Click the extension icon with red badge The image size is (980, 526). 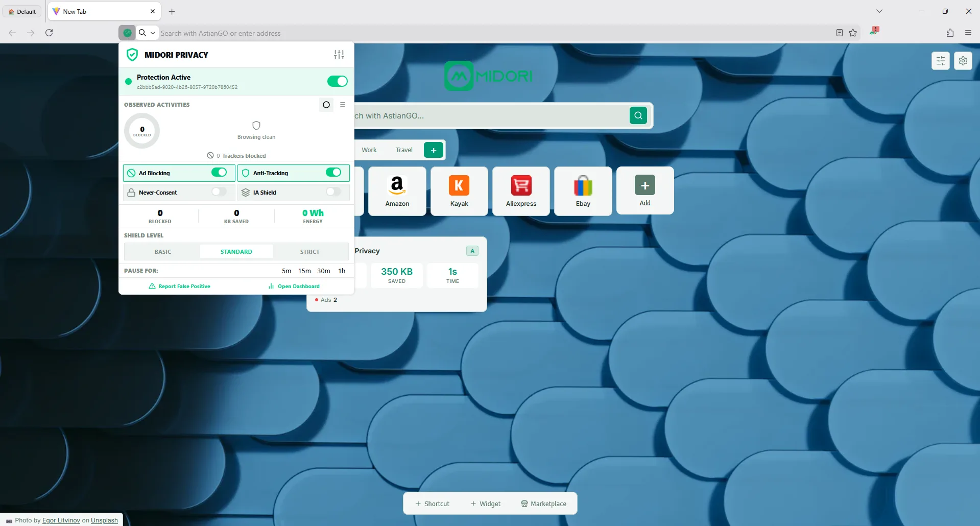874,31
